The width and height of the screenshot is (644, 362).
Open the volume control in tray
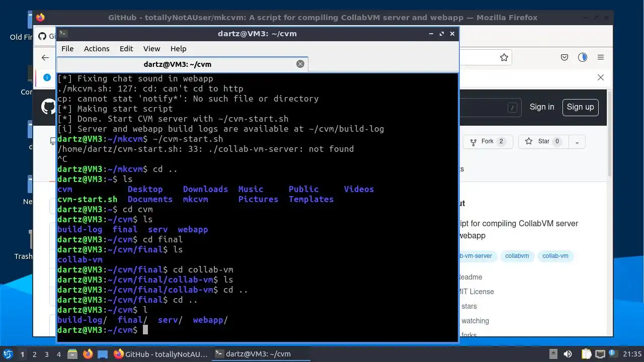(568, 354)
